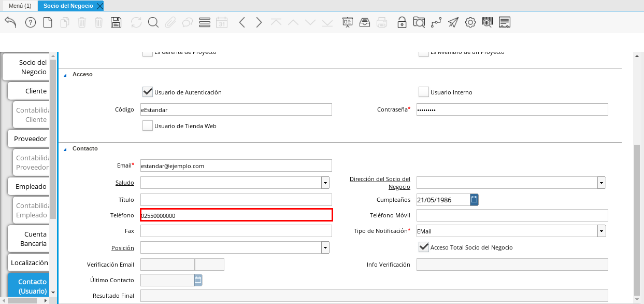The image size is (644, 304).
Task: Click into the Teléfono Móvil field
Action: pyautogui.click(x=512, y=215)
